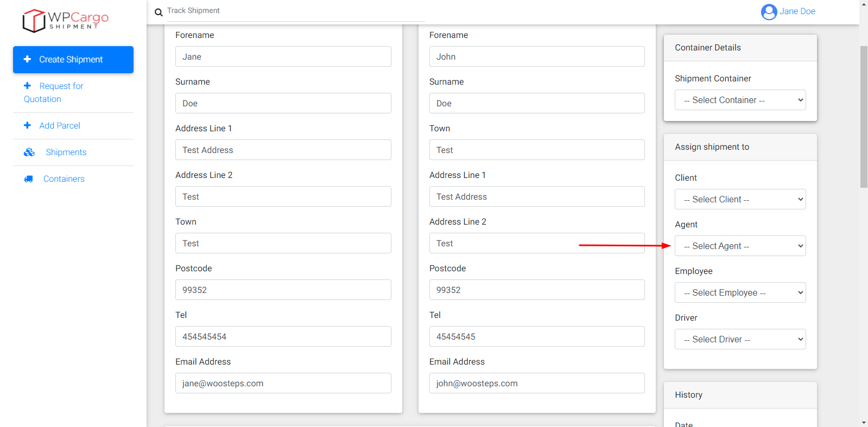Click the plus icon in Create Shipment

[x=27, y=59]
